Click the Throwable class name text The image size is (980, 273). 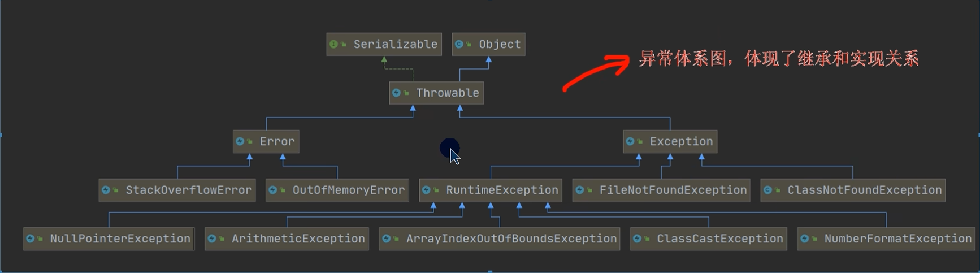pyautogui.click(x=447, y=93)
